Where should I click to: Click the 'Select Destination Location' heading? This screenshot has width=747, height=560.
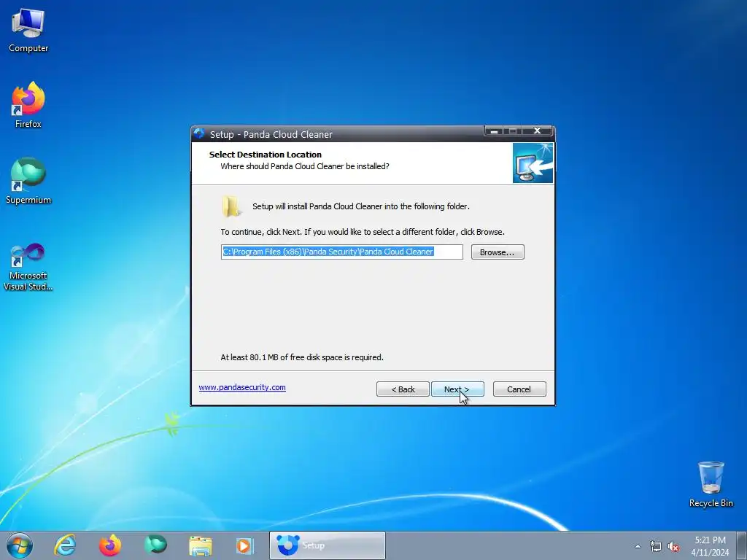pyautogui.click(x=266, y=155)
